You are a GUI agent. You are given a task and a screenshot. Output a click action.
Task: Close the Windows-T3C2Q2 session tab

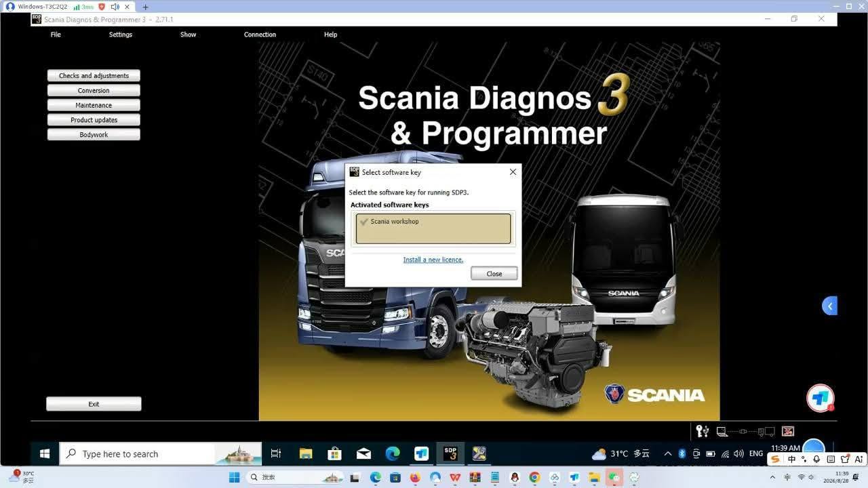click(x=127, y=7)
